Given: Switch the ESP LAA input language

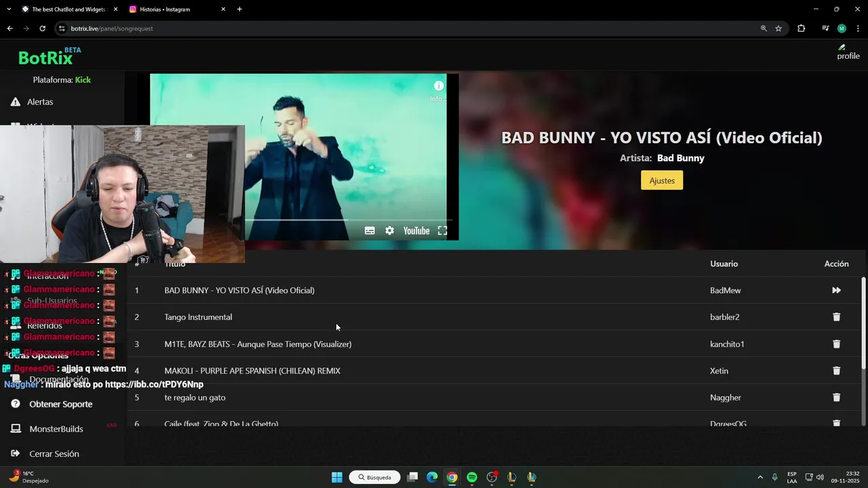Looking at the screenshot, I should point(792,477).
